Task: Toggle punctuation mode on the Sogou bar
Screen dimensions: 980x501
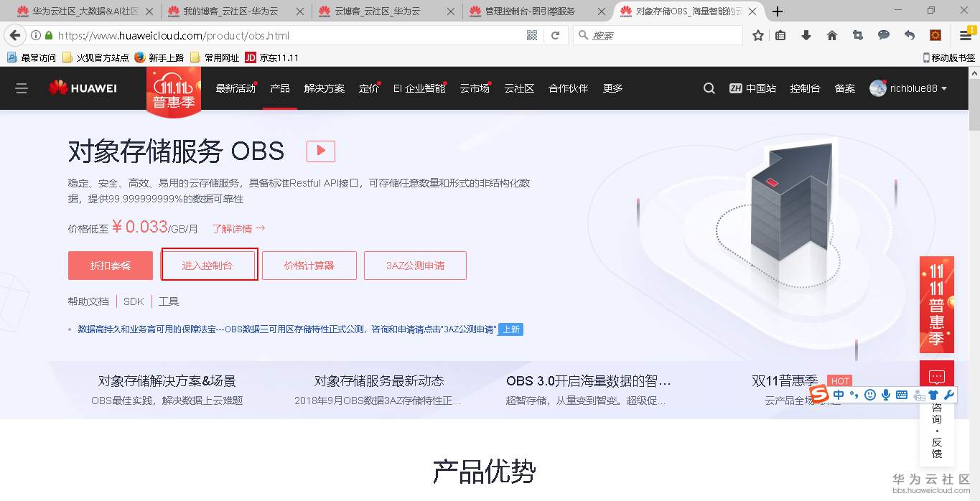Action: tap(854, 394)
